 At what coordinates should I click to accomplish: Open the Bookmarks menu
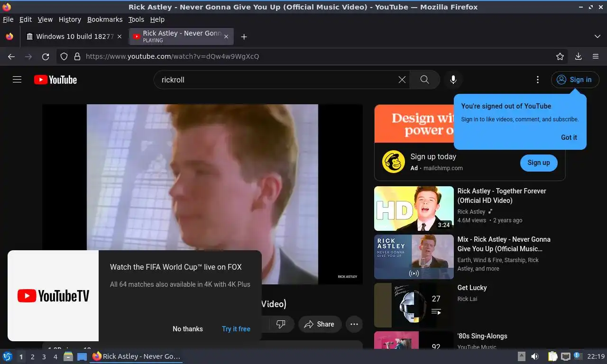[105, 19]
